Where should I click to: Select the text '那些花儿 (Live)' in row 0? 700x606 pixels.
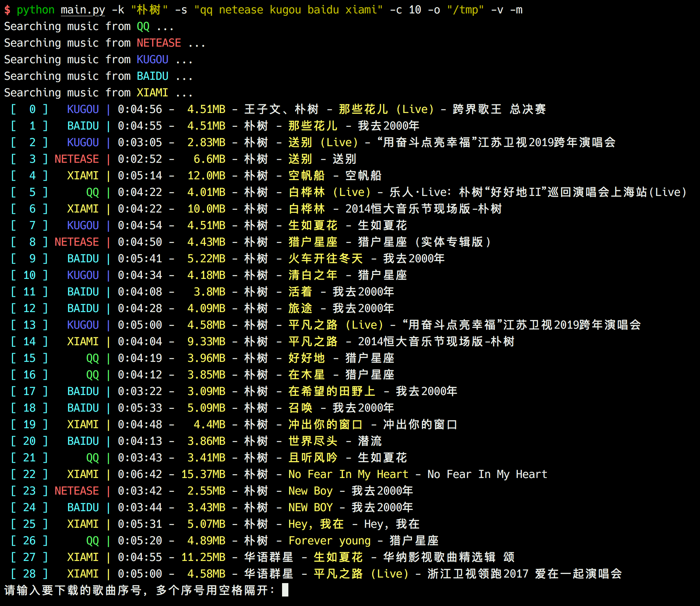pyautogui.click(x=386, y=109)
